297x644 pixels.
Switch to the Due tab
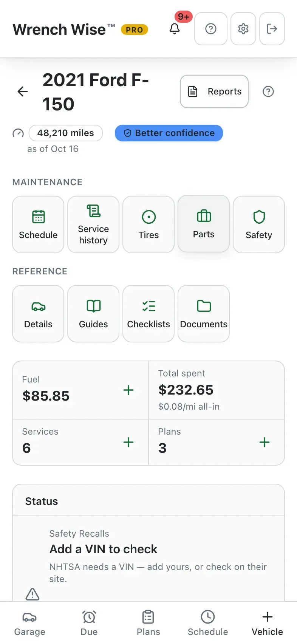[89, 623]
